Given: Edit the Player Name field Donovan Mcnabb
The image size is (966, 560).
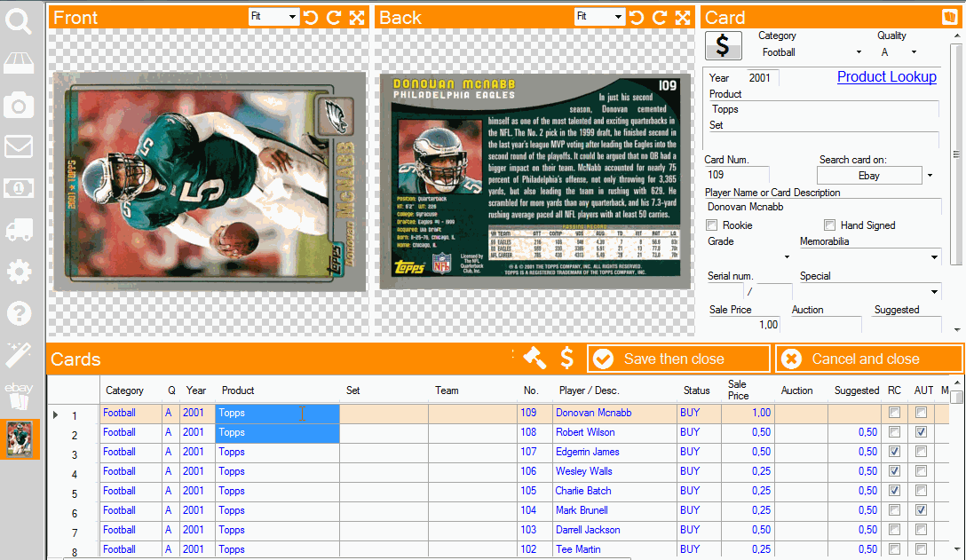Looking at the screenshot, I should point(823,207).
